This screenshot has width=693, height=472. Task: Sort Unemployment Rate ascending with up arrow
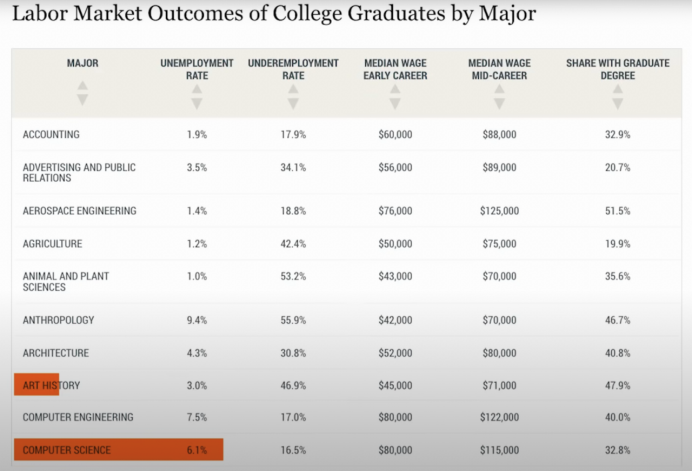click(197, 89)
